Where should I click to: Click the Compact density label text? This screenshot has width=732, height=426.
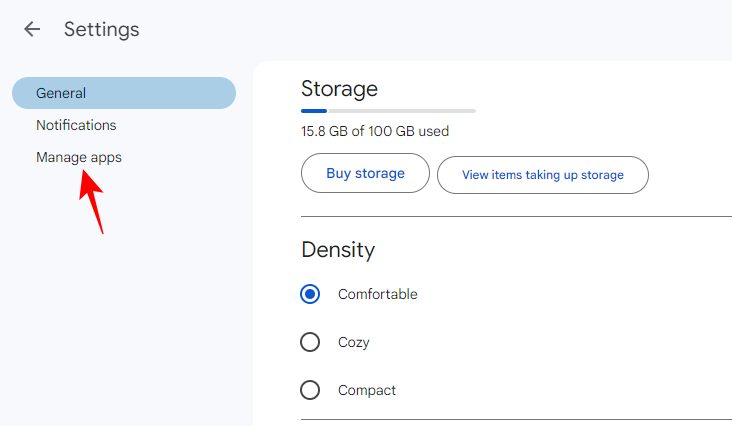(x=366, y=390)
